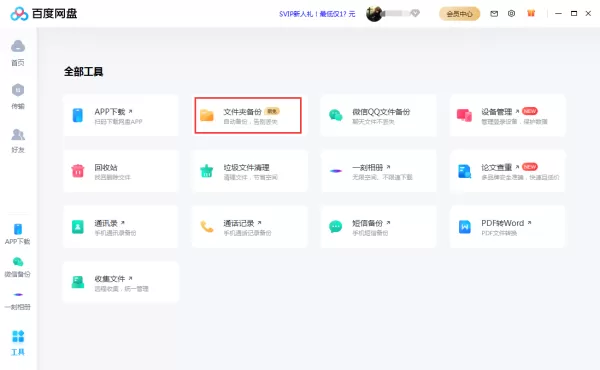Click 微信备份 shortcut in the sidebar
Image resolution: width=600 pixels, height=370 pixels.
point(18,267)
